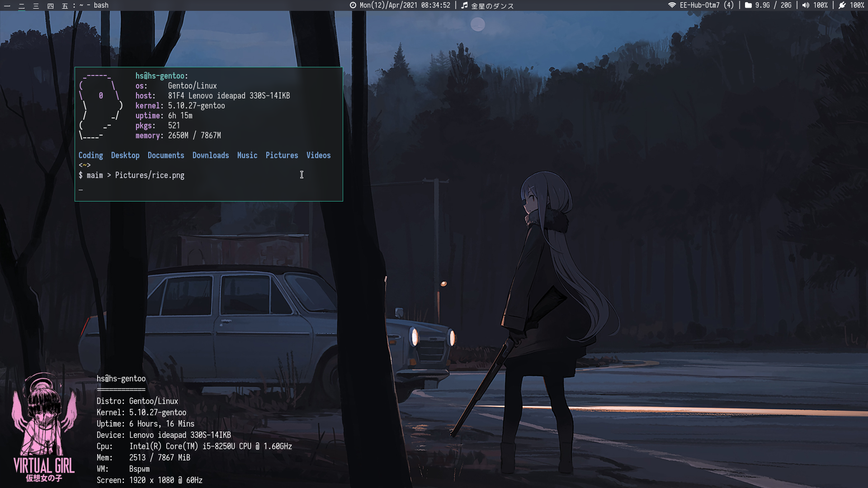Image resolution: width=868 pixels, height=488 pixels.
Task: Switch to workspace 四 in the bar
Action: (51, 5)
